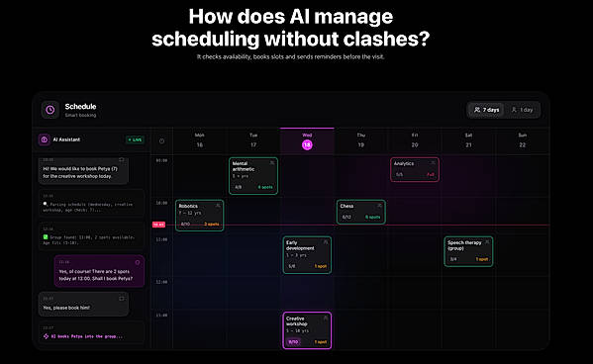Click the 'How does AI manage scheduling' headline
Viewport: 593px width, 364px height.
click(x=290, y=28)
